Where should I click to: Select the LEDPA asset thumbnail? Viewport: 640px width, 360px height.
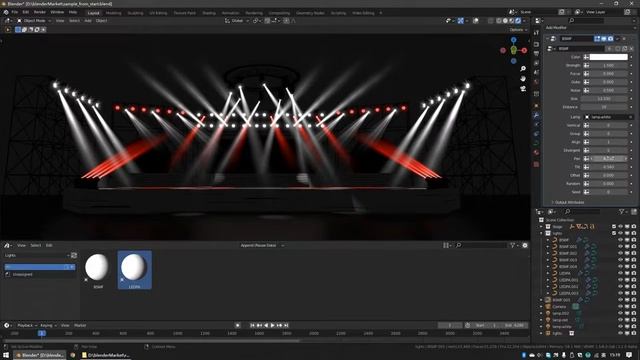pos(135,270)
